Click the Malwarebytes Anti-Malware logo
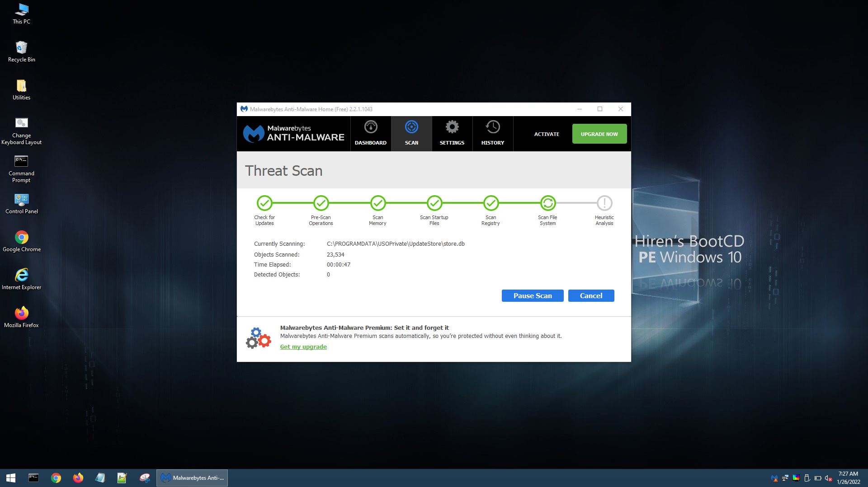868x487 pixels. coord(294,134)
